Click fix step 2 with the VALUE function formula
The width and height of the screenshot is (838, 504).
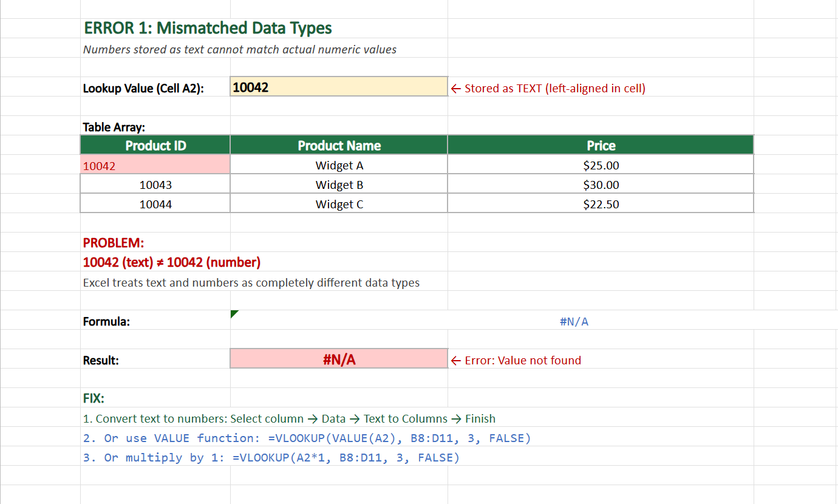pyautogui.click(x=307, y=438)
